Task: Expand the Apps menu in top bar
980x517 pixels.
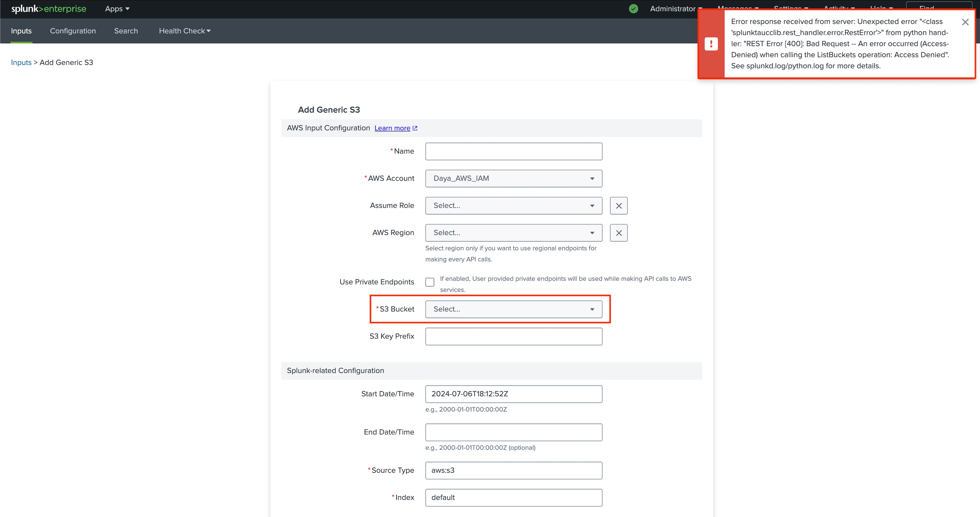Action: [x=117, y=9]
